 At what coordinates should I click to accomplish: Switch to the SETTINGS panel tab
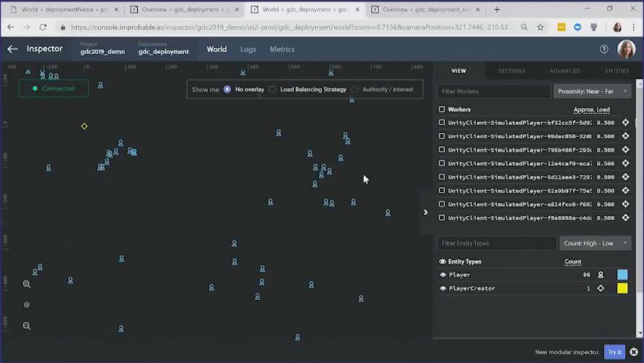(x=512, y=70)
